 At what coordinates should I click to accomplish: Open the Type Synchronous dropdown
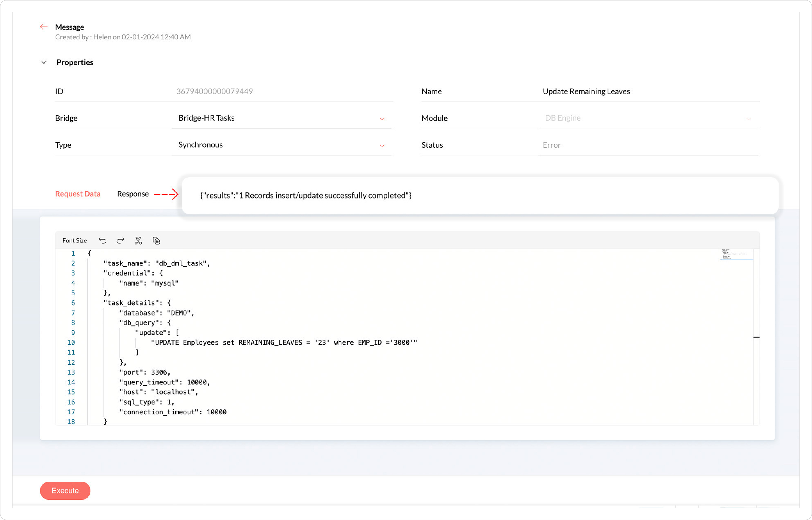click(282, 145)
